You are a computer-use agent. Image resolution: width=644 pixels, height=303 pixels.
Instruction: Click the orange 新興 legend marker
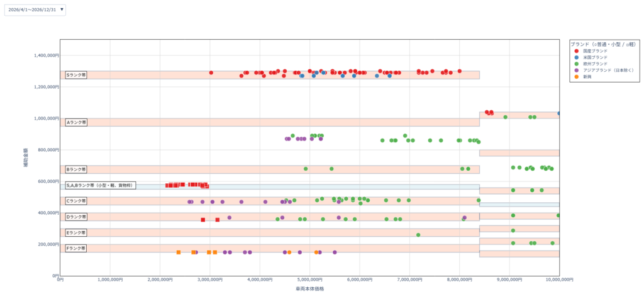click(x=577, y=77)
